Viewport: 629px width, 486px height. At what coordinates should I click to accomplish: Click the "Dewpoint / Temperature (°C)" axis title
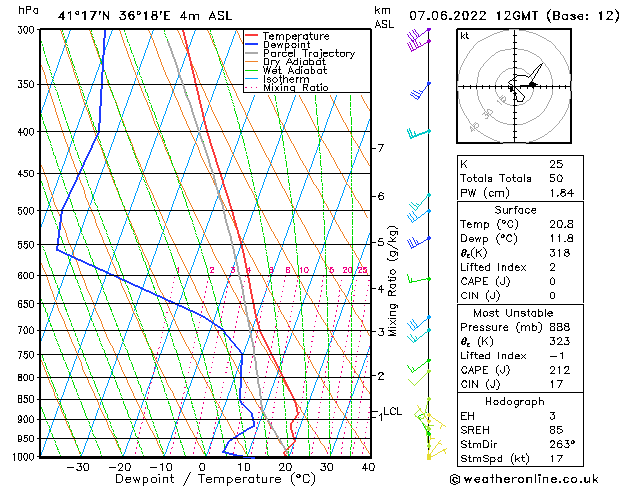coord(215,479)
